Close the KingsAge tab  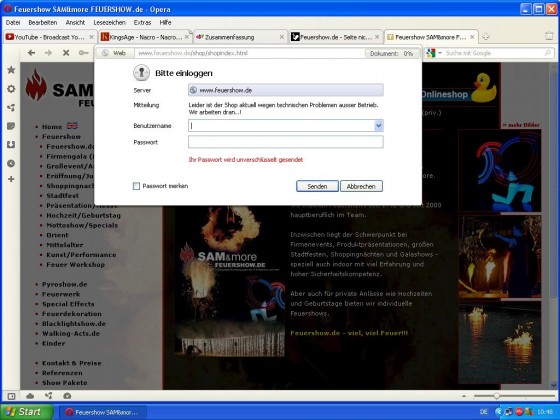(x=187, y=37)
